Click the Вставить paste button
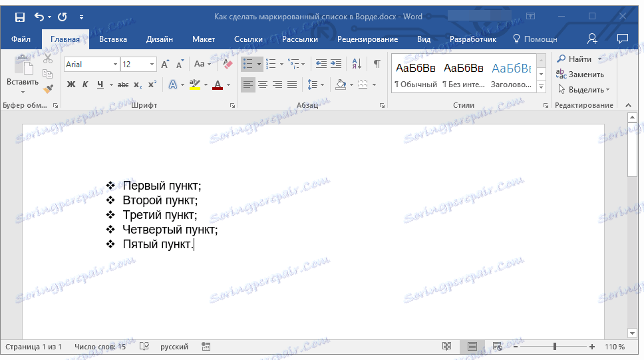Image resolution: width=644 pixels, height=360 pixels. [x=23, y=75]
